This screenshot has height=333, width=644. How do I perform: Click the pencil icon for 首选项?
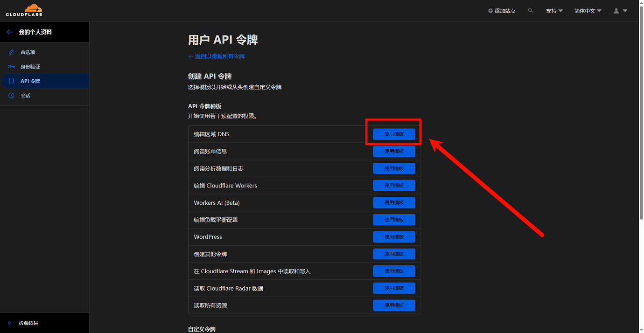12,52
